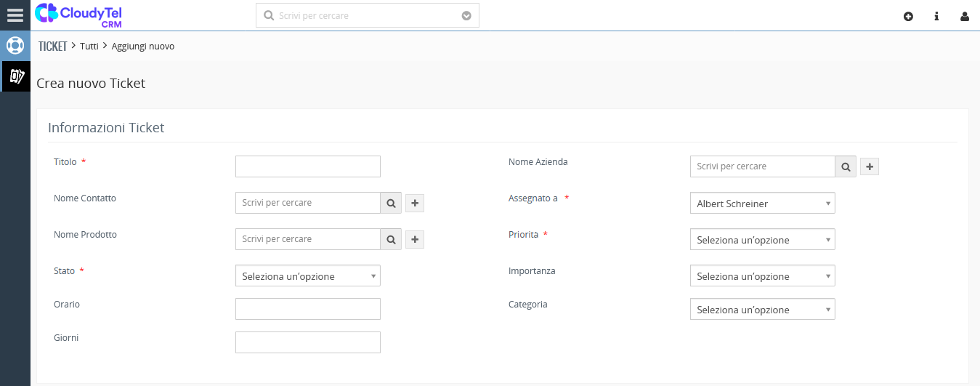Click the TICKET breadcrumb link
The image size is (980, 386).
(52, 46)
